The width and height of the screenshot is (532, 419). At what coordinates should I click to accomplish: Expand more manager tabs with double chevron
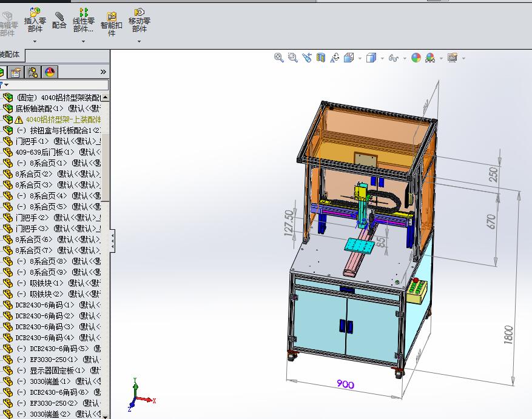point(103,72)
